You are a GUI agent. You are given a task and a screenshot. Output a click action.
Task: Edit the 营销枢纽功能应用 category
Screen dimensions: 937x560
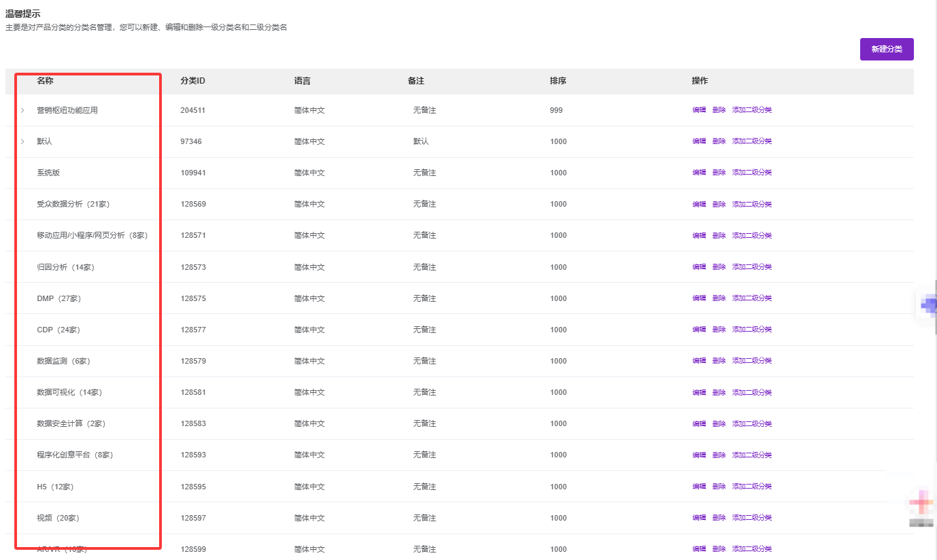click(x=698, y=110)
